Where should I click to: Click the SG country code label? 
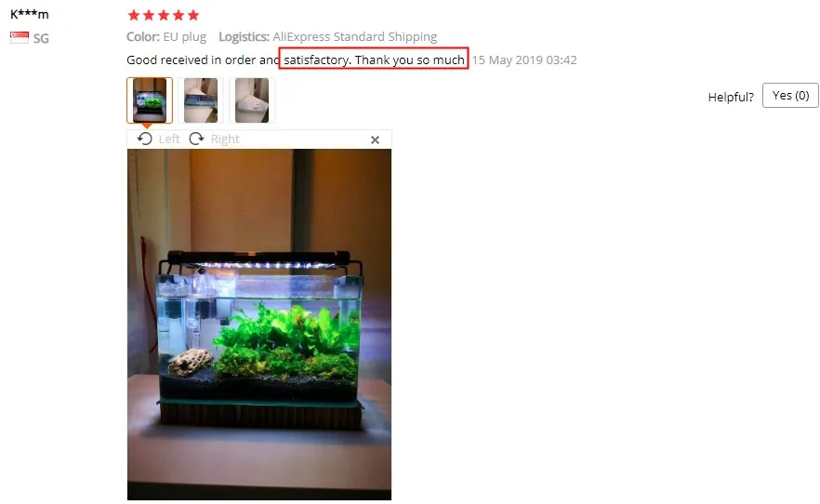point(41,38)
